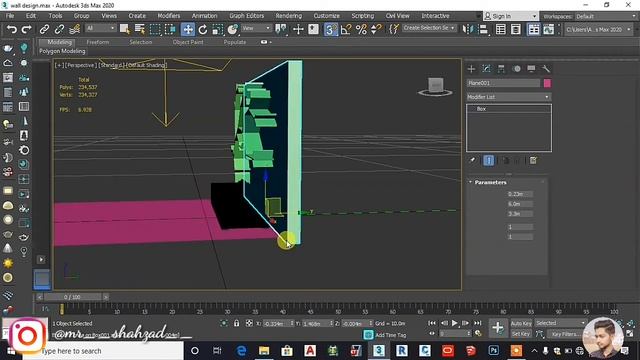Activate the Select and Scale tool
Screen dimensions: 640x360
pyautogui.click(x=218, y=29)
